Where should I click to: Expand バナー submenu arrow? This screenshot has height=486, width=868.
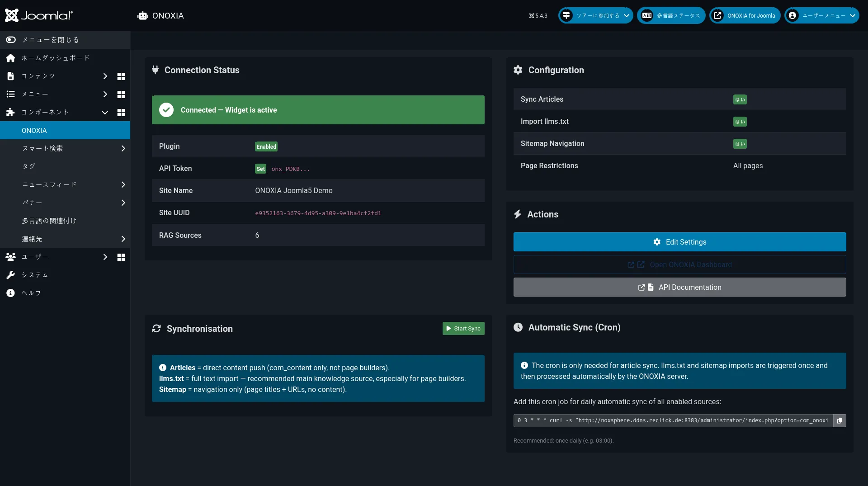[123, 203]
